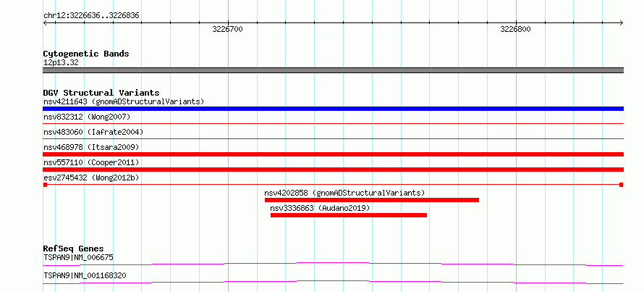This screenshot has width=644, height=292.
Task: Select the gray 12p13.32 cytogenetic band bar
Action: click(x=333, y=70)
